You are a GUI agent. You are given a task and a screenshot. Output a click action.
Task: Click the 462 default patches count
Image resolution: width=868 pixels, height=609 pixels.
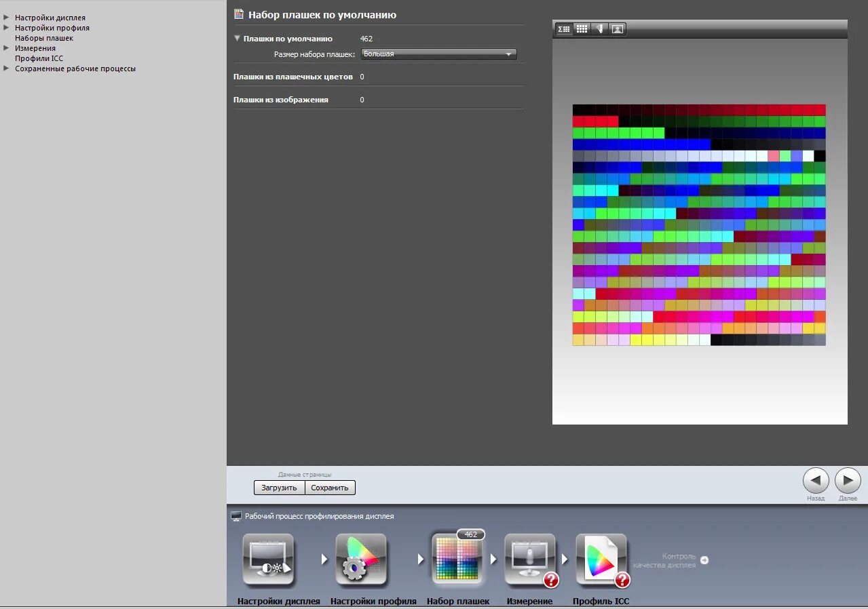[x=366, y=39]
